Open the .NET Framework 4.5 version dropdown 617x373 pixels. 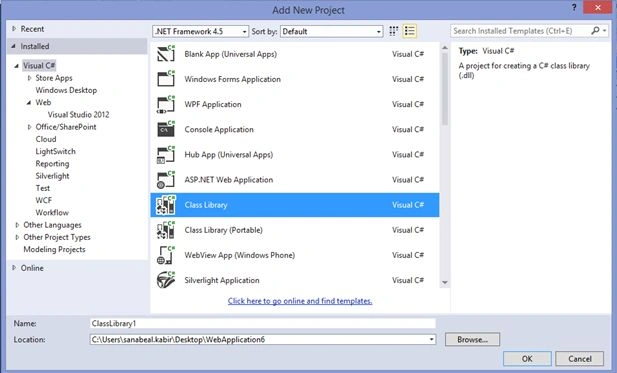pyautogui.click(x=200, y=31)
